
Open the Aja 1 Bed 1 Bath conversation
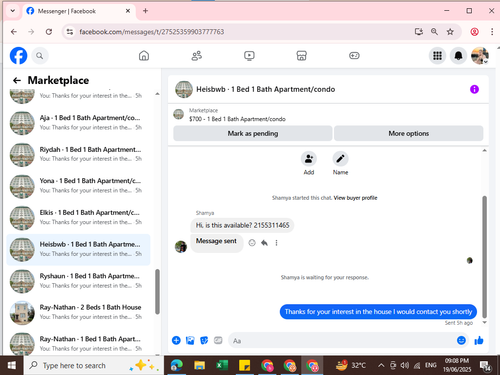[78, 123]
